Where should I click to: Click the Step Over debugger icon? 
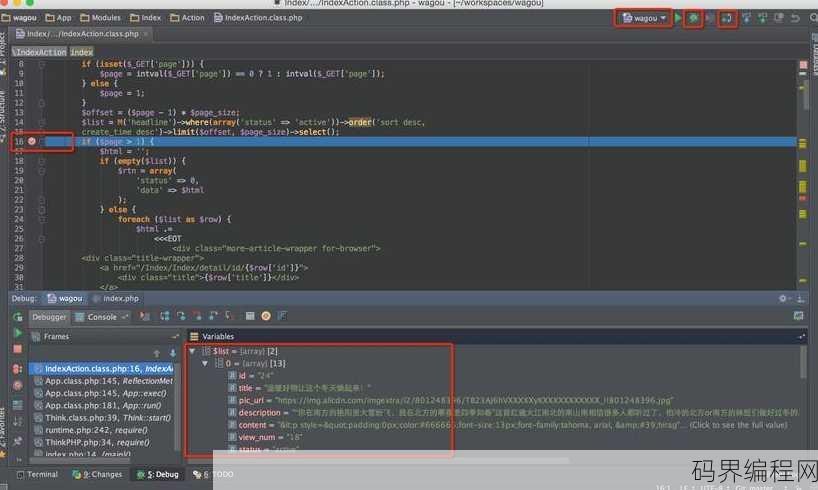[165, 316]
